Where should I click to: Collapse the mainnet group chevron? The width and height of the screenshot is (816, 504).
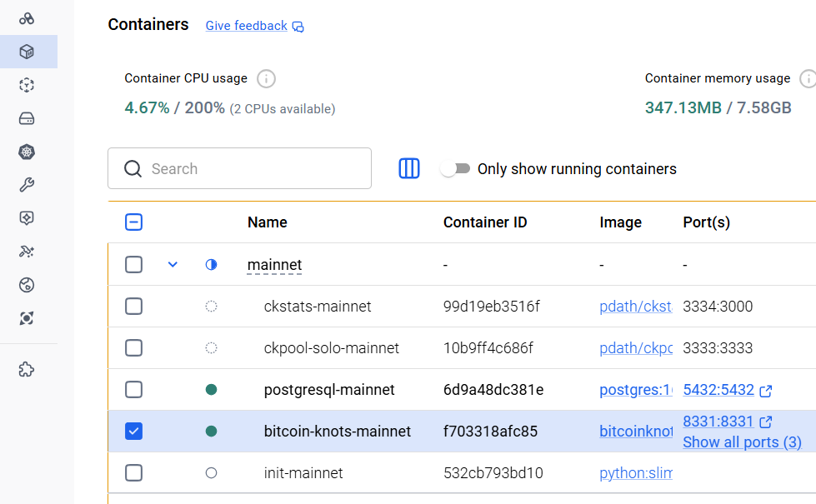pyautogui.click(x=173, y=265)
